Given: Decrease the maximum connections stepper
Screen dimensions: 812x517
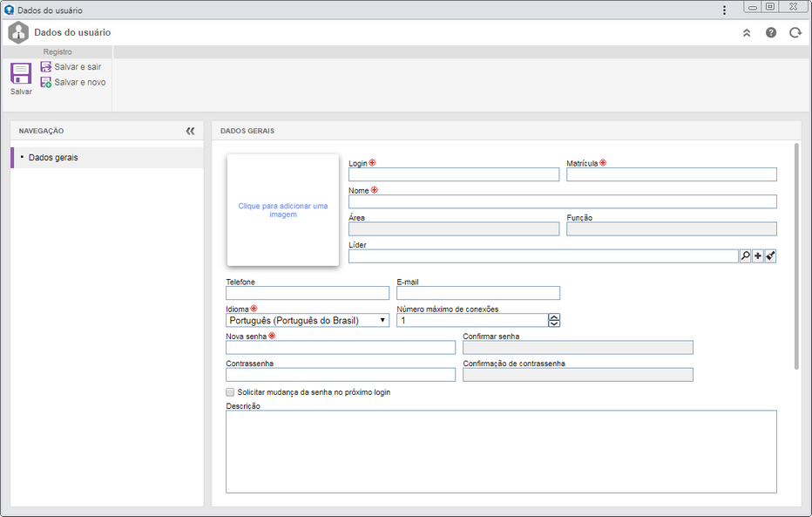Looking at the screenshot, I should point(554,323).
